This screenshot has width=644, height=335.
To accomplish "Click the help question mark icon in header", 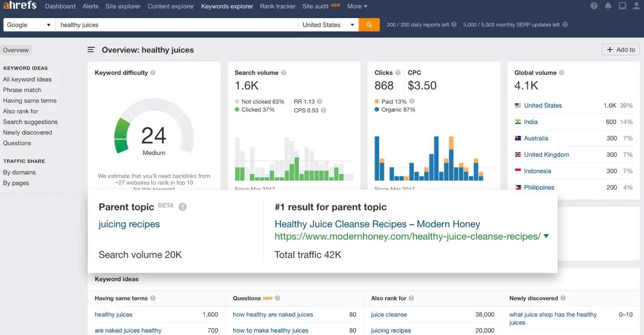I will pyautogui.click(x=594, y=6).
